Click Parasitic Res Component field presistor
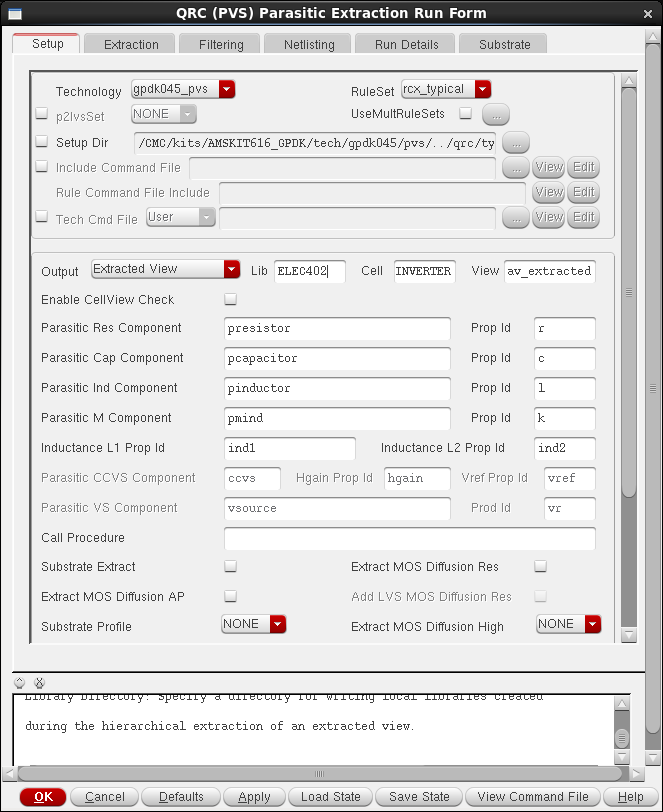 coord(337,328)
